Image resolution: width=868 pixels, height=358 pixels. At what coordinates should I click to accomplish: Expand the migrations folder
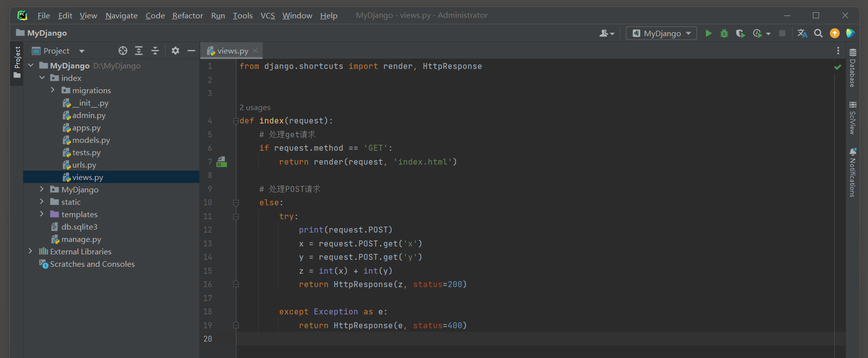pyautogui.click(x=53, y=90)
